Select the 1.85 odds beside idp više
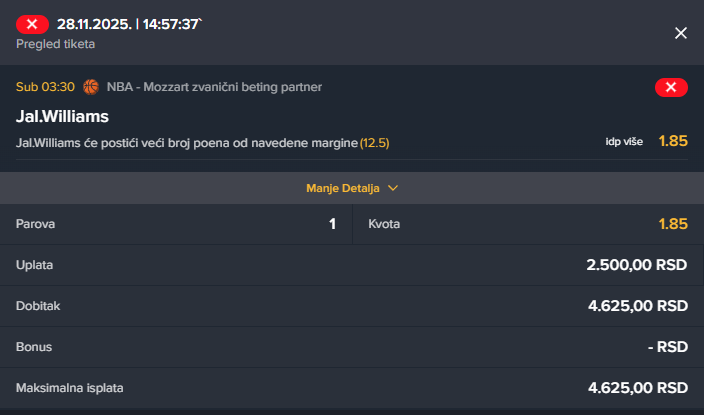Image resolution: width=704 pixels, height=415 pixels. click(673, 141)
